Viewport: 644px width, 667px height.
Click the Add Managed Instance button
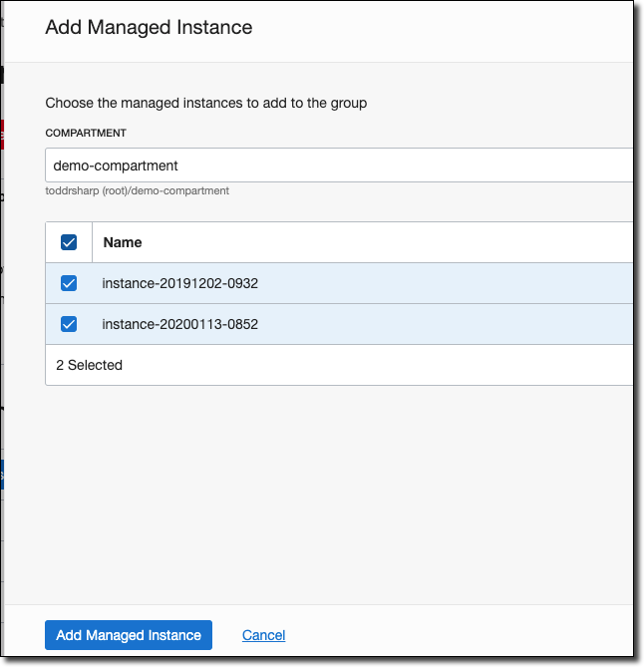tap(129, 635)
